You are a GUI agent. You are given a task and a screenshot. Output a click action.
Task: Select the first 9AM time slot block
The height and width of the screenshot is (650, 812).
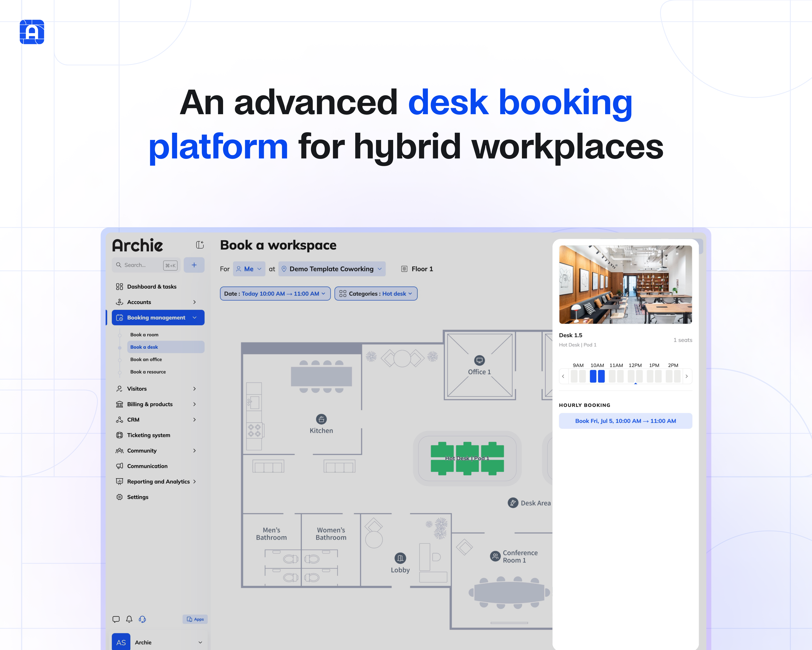574,376
